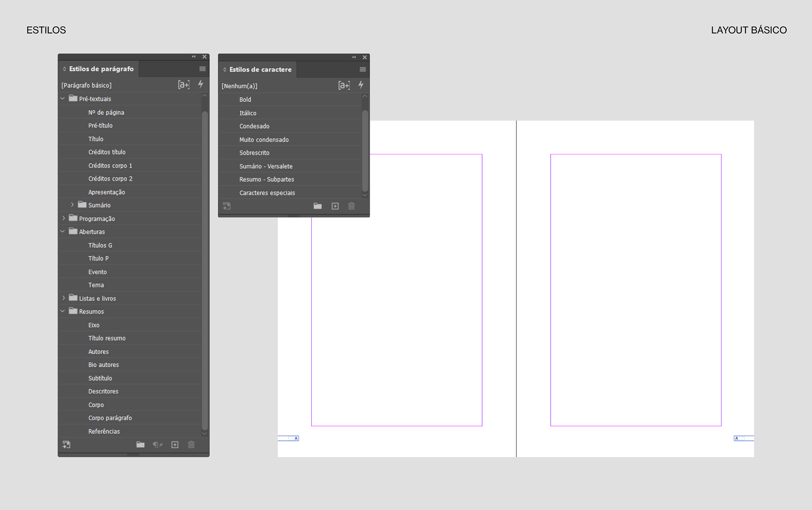
Task: Open the Character Styles panel menu
Action: click(x=362, y=69)
